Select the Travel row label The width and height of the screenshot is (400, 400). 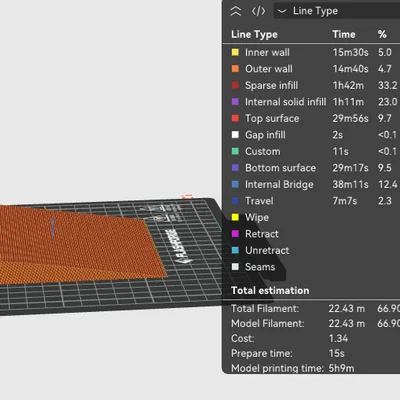coord(259,201)
